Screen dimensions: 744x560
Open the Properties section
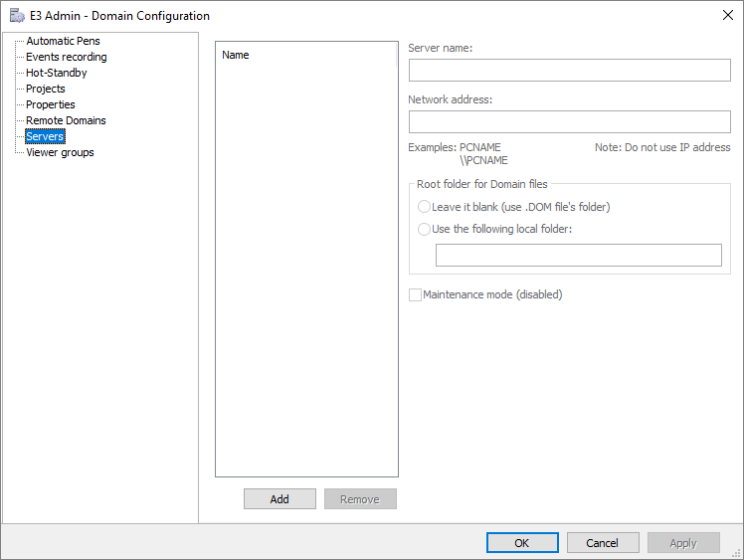(x=50, y=104)
